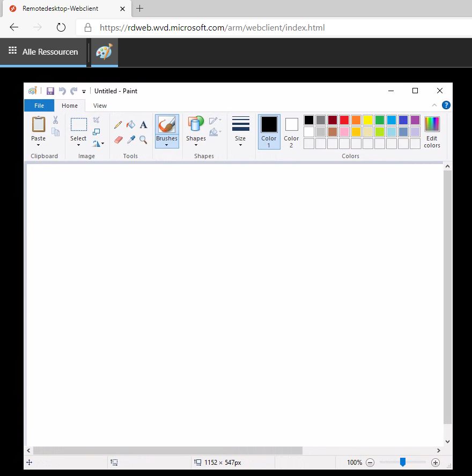Image resolution: width=472 pixels, height=476 pixels.
Task: Click the Paint palette icon in web client bar
Action: pos(105,52)
